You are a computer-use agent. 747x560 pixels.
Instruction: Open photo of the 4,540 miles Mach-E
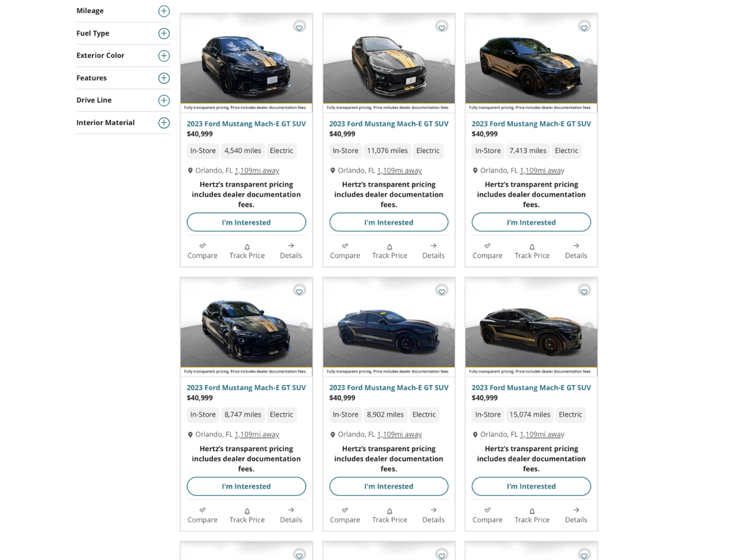(x=247, y=62)
